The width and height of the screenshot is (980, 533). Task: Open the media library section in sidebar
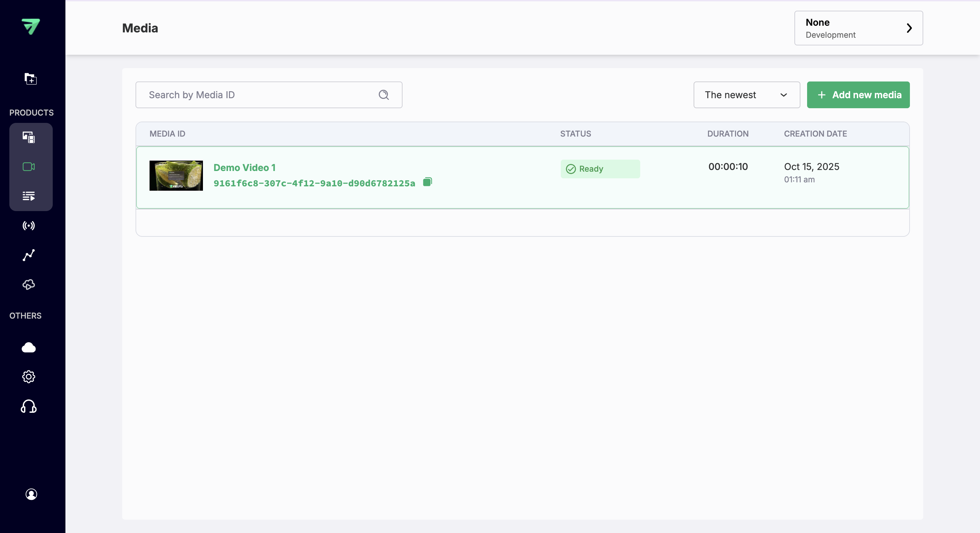tap(30, 137)
